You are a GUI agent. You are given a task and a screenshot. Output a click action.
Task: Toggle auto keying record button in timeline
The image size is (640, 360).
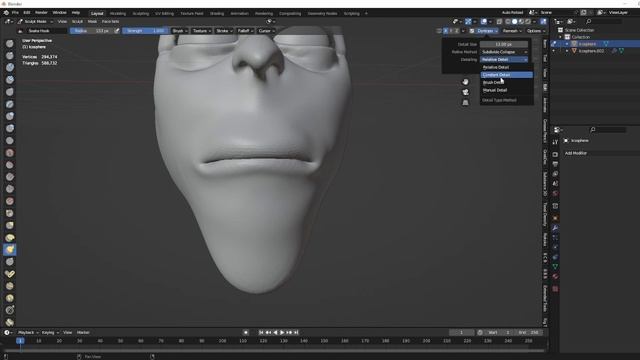click(246, 333)
